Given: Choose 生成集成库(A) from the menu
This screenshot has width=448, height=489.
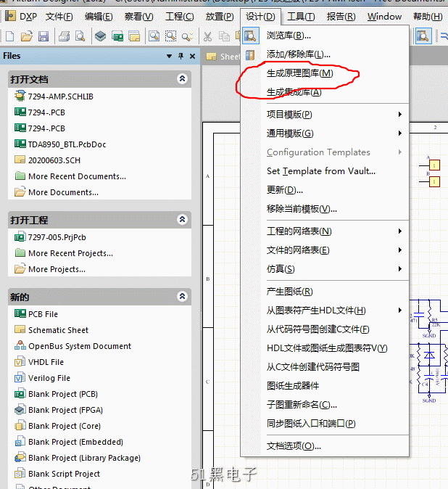Looking at the screenshot, I should point(325,92).
